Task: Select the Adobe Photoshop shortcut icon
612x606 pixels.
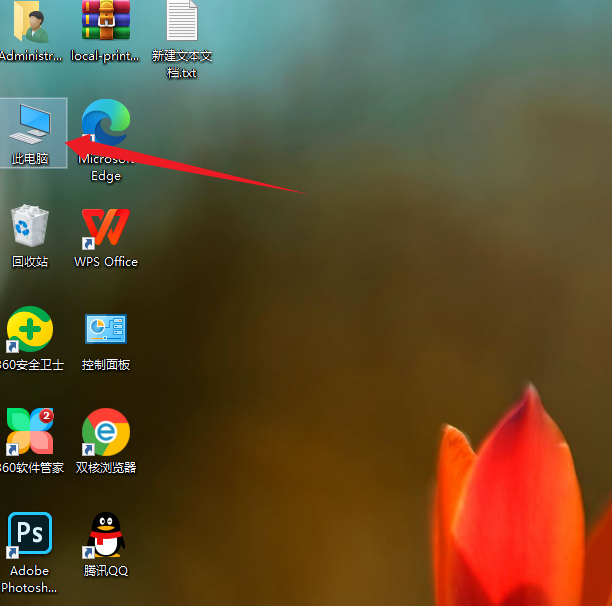Action: (x=30, y=534)
